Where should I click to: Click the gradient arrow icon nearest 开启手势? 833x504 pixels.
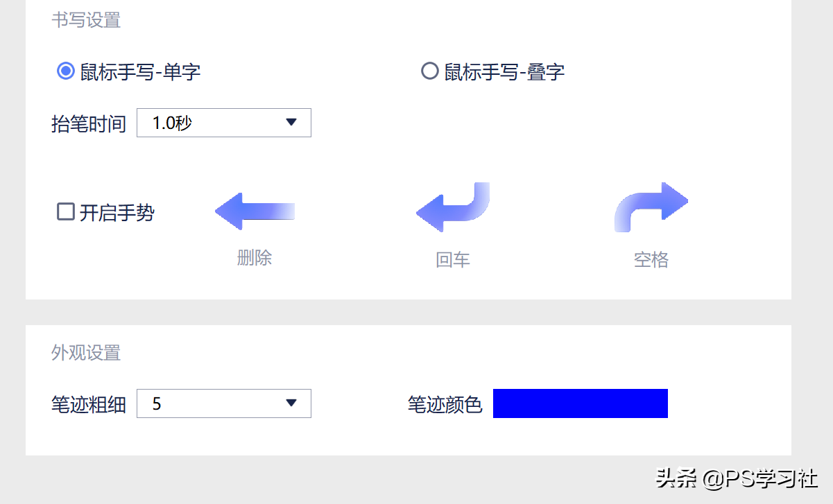[255, 209]
